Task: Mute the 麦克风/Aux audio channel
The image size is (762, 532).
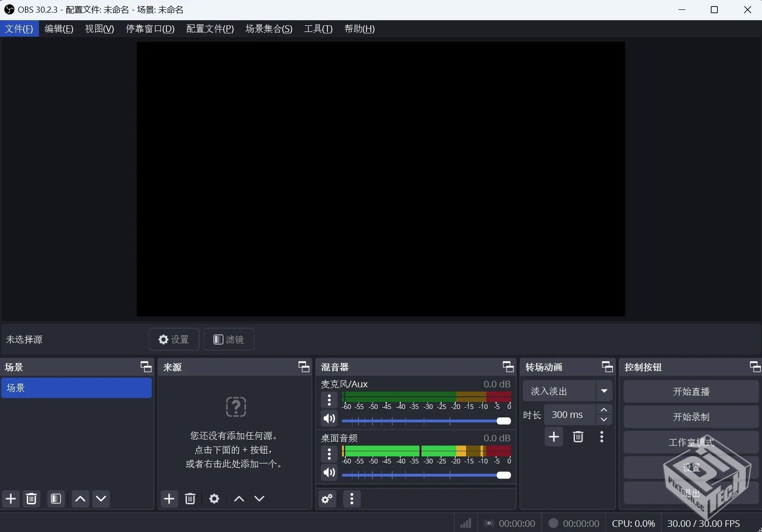Action: 329,419
